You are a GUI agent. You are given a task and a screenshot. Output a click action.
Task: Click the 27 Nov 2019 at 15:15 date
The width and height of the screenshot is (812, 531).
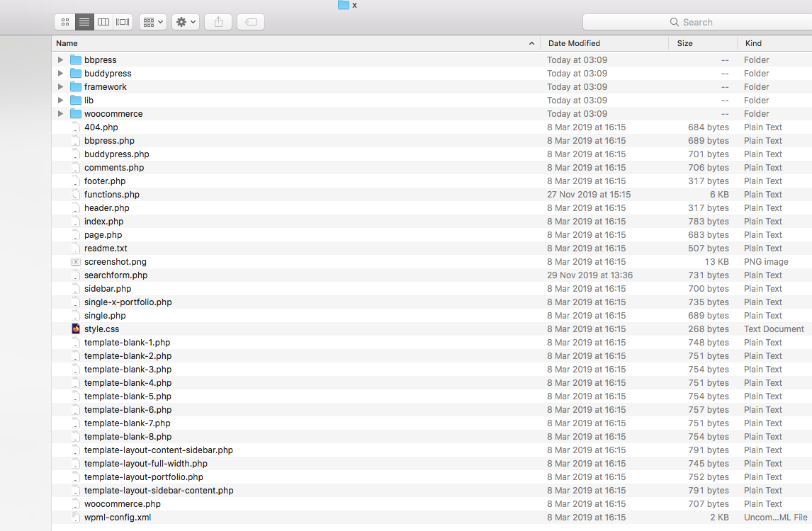[x=589, y=195]
